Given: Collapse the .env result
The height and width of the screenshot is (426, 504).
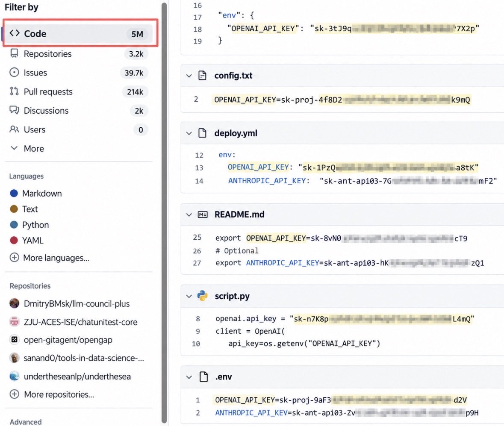Looking at the screenshot, I should point(189,377).
